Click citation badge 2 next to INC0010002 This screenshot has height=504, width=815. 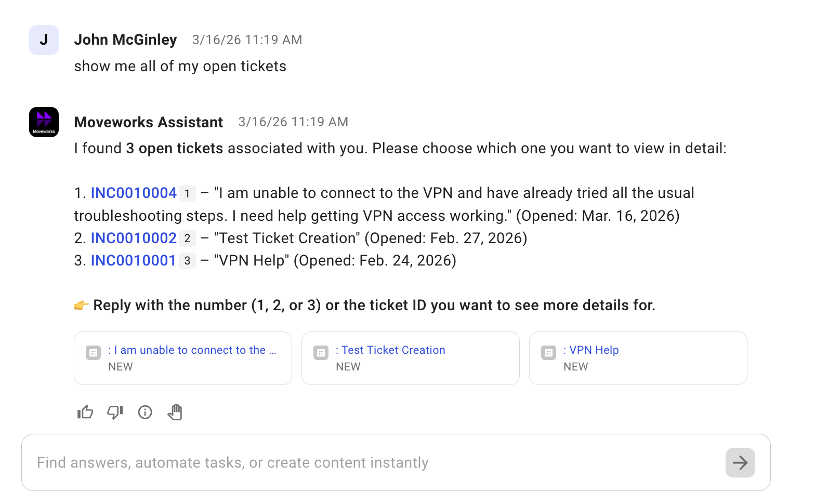coord(187,239)
